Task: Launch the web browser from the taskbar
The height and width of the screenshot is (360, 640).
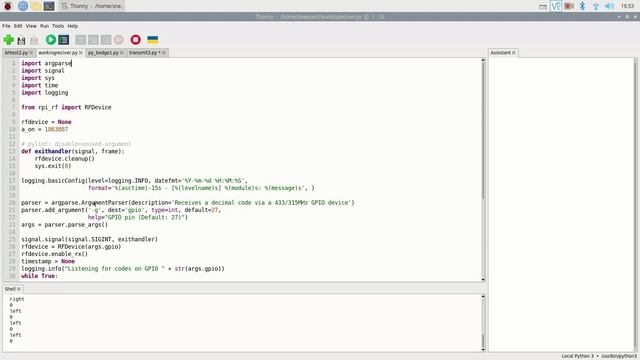Action: pos(23,6)
